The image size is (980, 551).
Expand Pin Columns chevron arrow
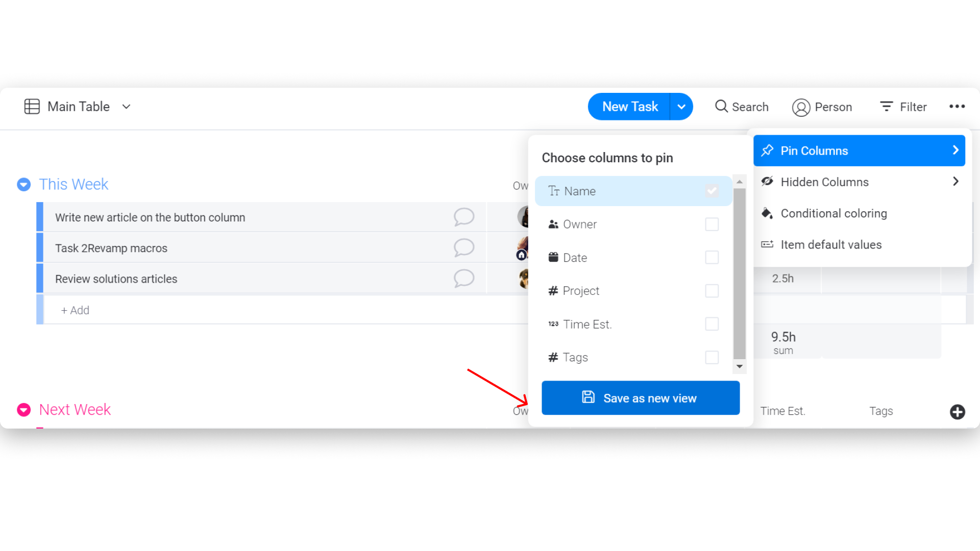[x=955, y=150]
